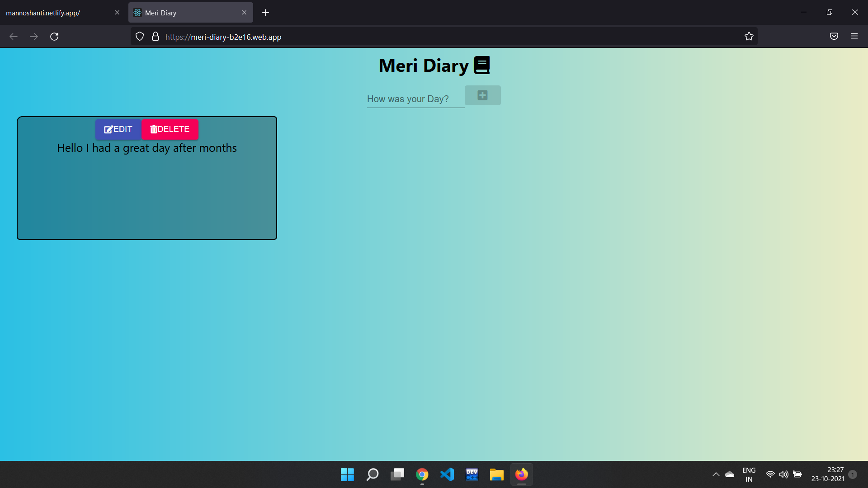Screen dimensions: 868x488
Task: Delete the diary entry with DELETE button
Action: click(x=170, y=129)
